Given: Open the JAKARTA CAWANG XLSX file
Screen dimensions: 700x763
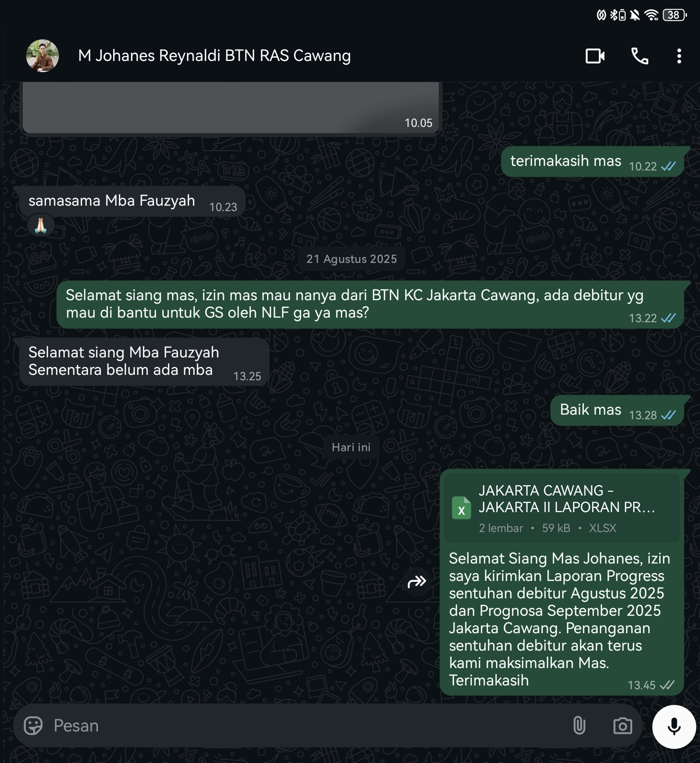Looking at the screenshot, I should (x=561, y=508).
